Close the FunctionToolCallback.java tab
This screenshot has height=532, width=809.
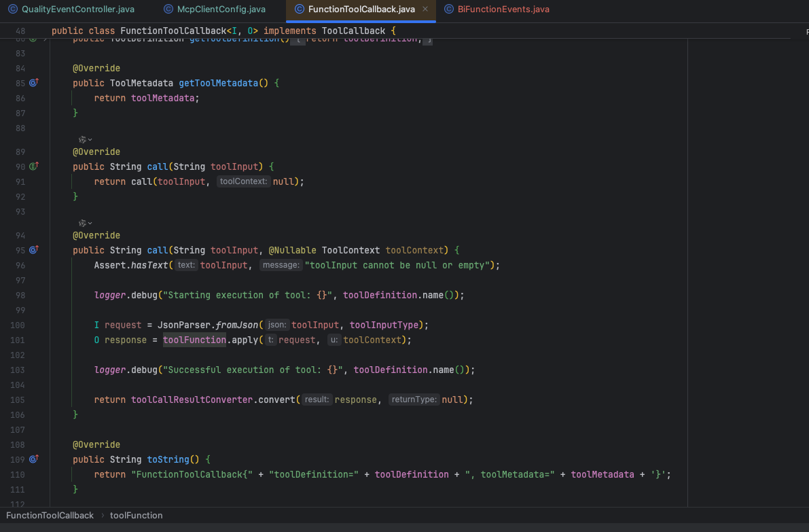coord(425,10)
